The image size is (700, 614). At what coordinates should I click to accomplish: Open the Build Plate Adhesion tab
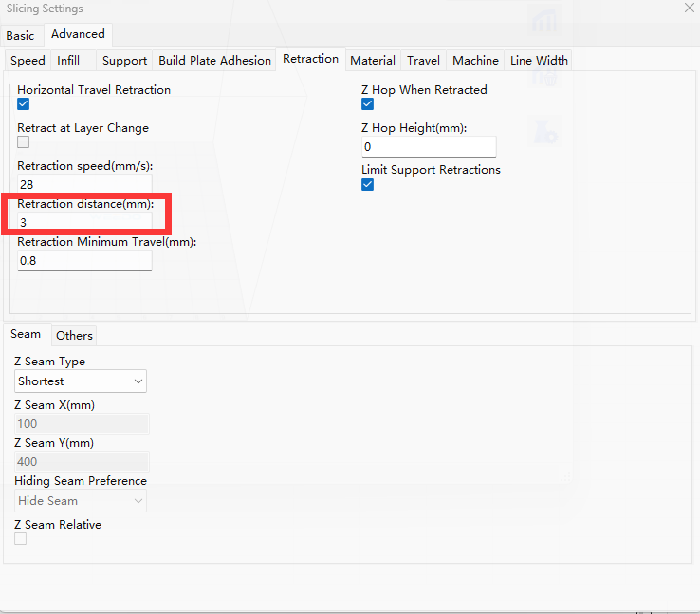(214, 61)
